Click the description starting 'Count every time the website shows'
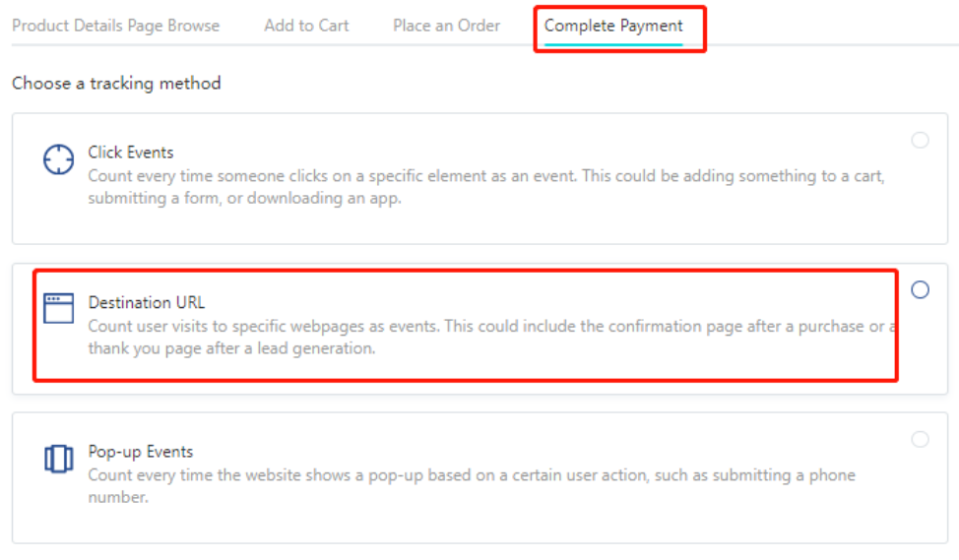This screenshot has width=959, height=560. tap(472, 486)
